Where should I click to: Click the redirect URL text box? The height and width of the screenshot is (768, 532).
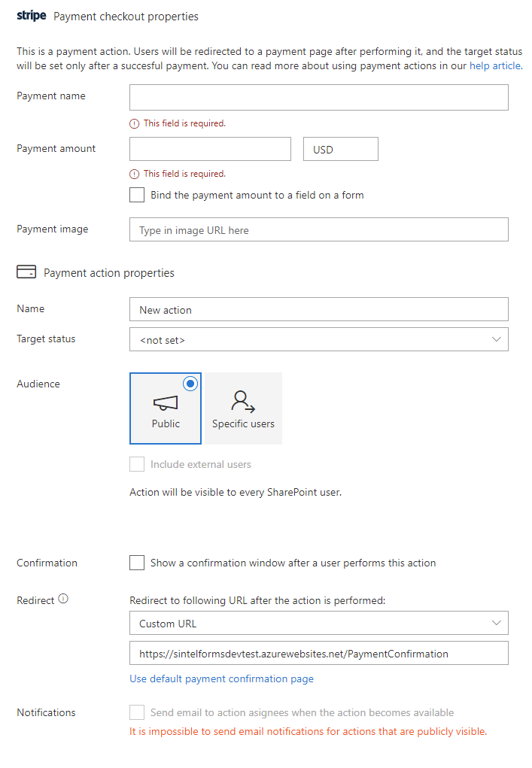pos(318,654)
